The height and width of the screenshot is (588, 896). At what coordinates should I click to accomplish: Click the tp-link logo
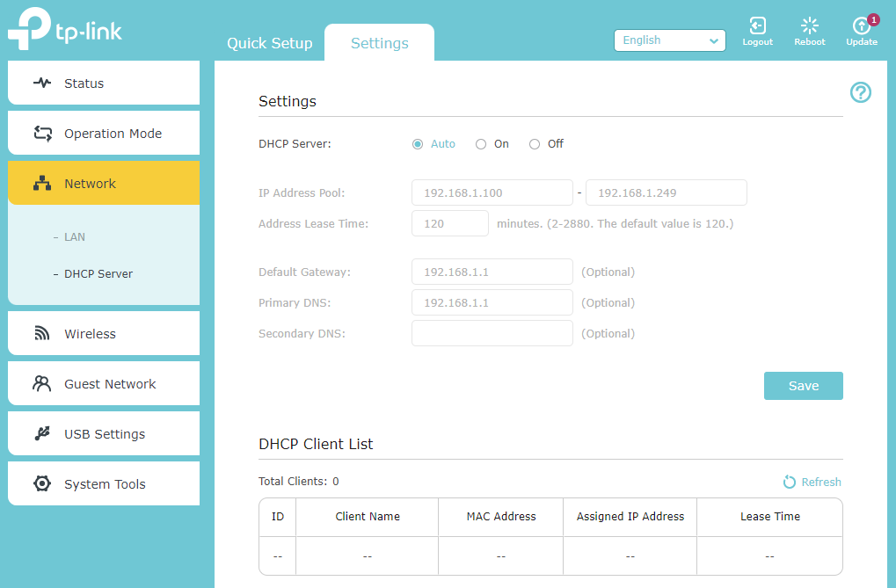tap(64, 29)
